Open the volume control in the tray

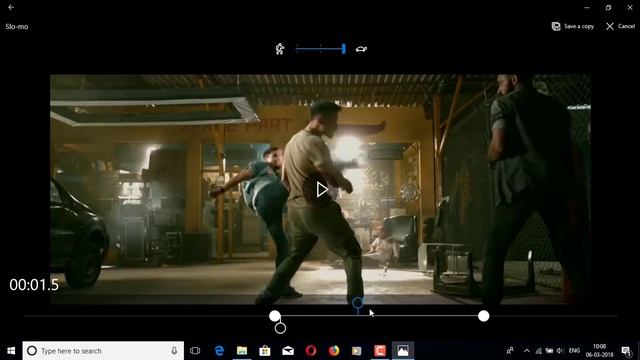(560, 351)
